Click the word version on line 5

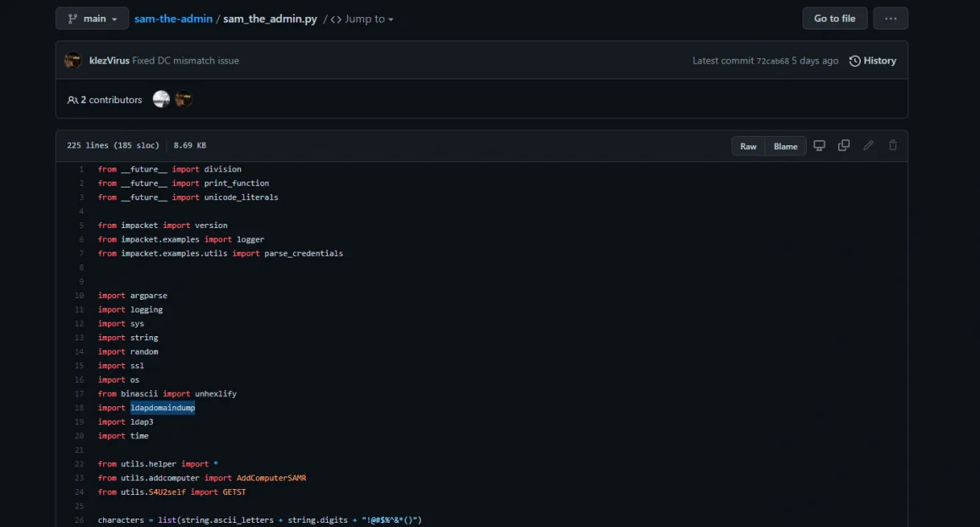tap(211, 225)
